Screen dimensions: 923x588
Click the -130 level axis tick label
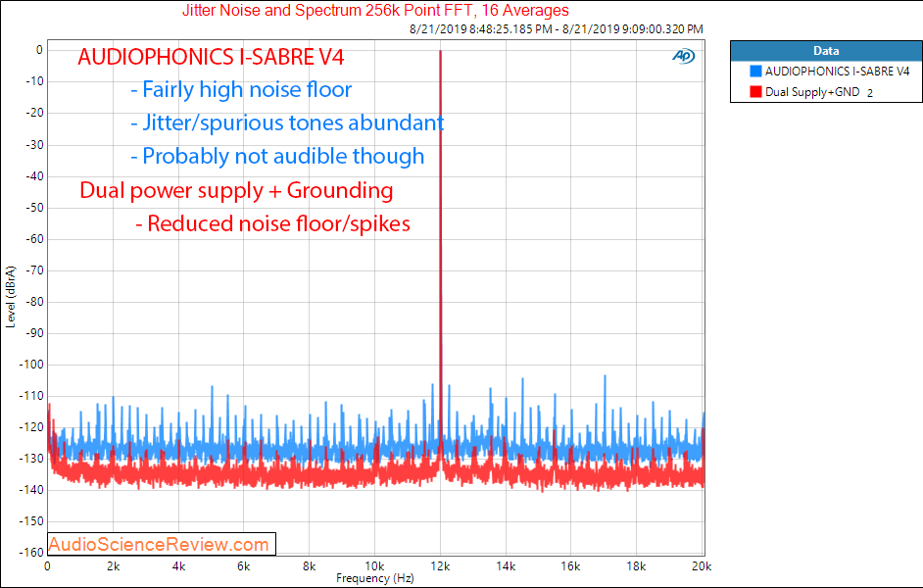[x=32, y=459]
